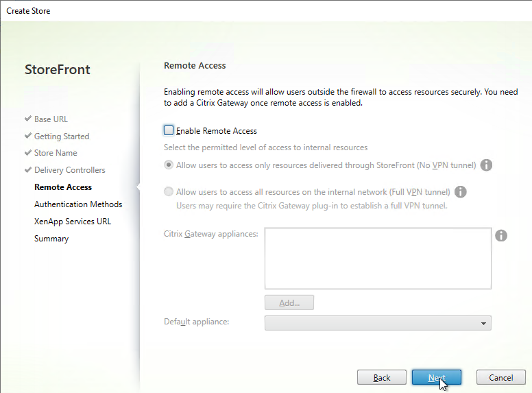
Task: Go to previous step with Back button
Action: tap(382, 377)
